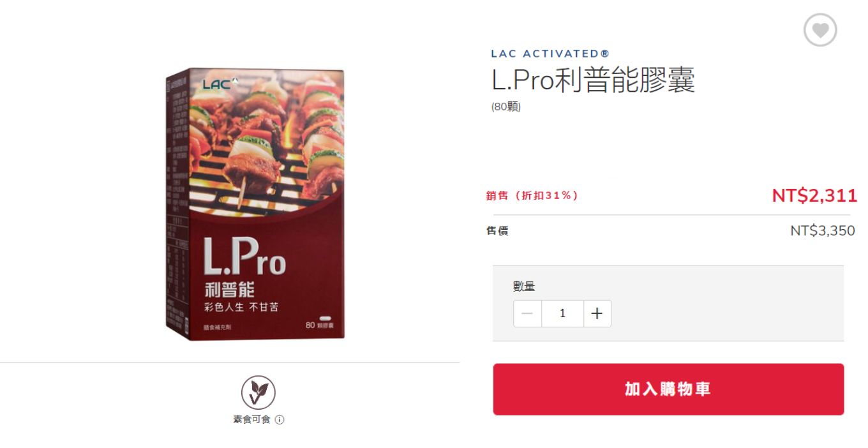This screenshot has height=448, width=868.
Task: Click the 彩色人生 不甘苦 slogan on box
Action: tap(241, 307)
